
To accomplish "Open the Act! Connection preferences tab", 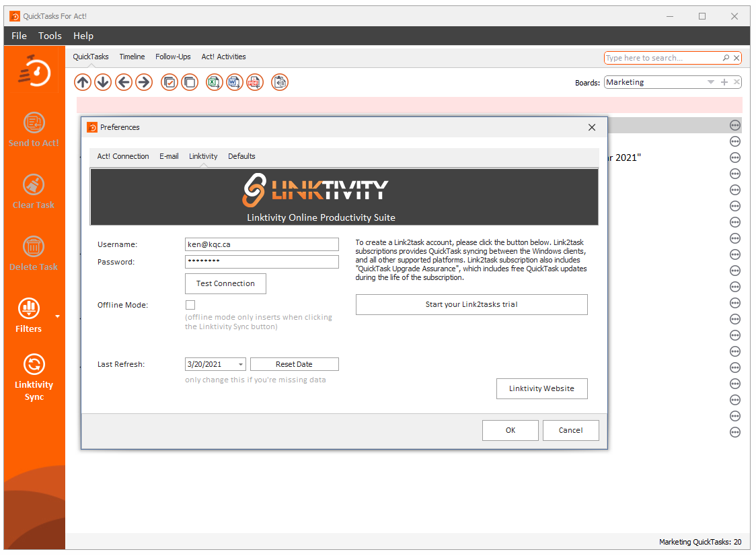I will (123, 156).
